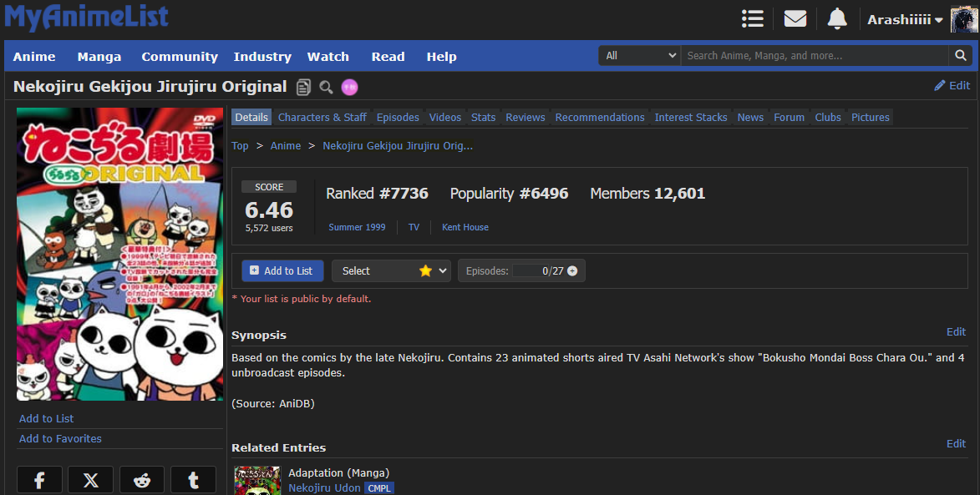
Task: Switch to Forum tab
Action: [789, 118]
